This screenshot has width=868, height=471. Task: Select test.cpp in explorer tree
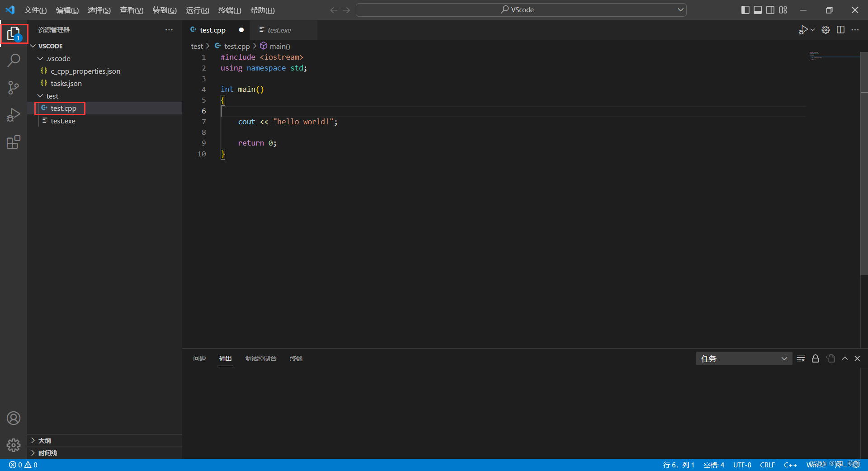pos(105,108)
